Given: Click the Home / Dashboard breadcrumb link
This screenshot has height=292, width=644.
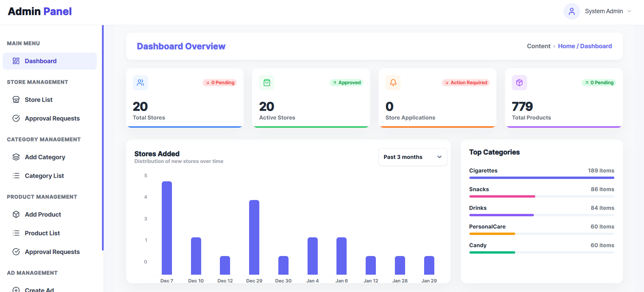Looking at the screenshot, I should (x=585, y=46).
